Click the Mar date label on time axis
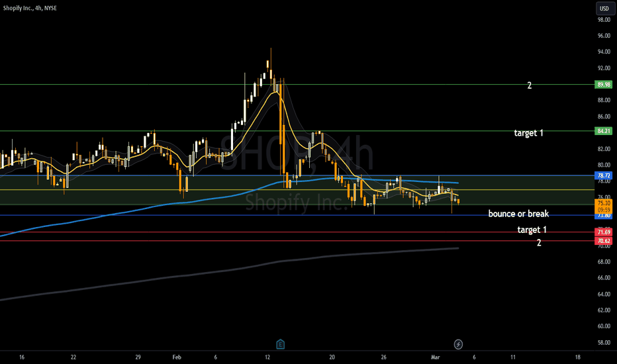 point(435,357)
